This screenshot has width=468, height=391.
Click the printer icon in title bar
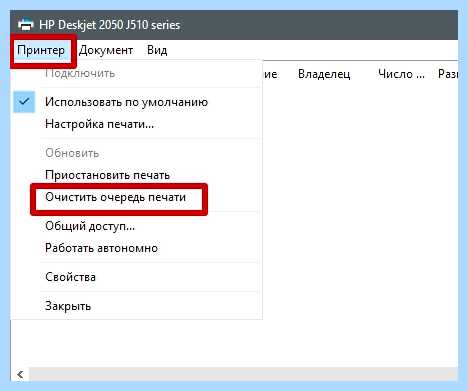coord(26,25)
